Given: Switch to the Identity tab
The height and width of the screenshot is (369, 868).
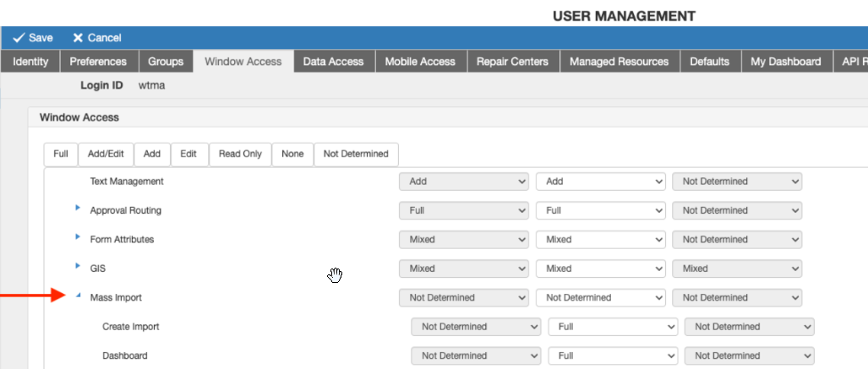Looking at the screenshot, I should point(30,62).
